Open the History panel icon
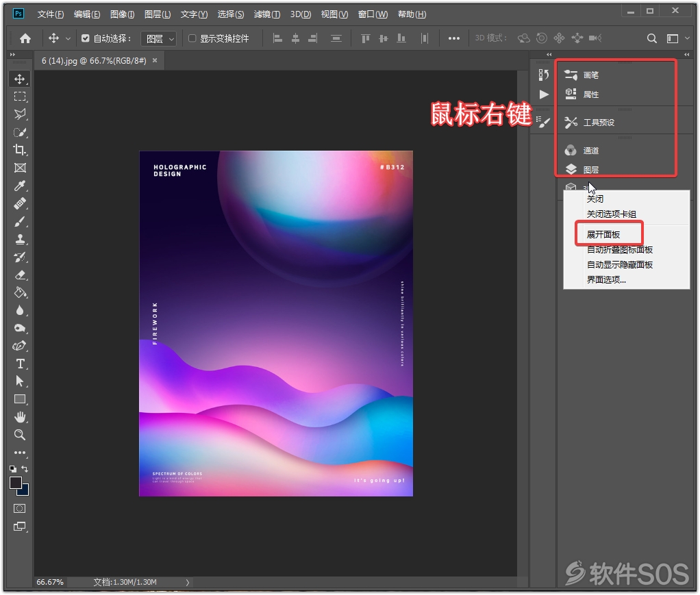700x595 pixels. [x=543, y=75]
